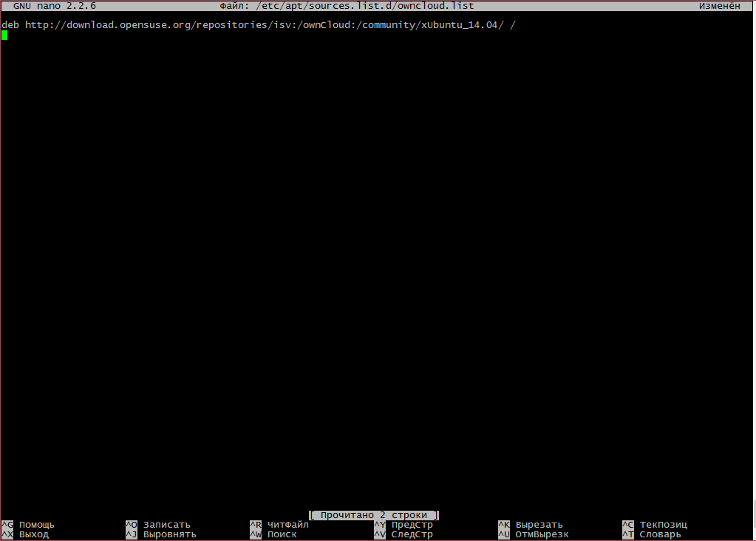Image resolution: width=756 pixels, height=541 pixels.
Task: Click the ^U ОтмВырезк uncut shortcut
Action: [534, 534]
